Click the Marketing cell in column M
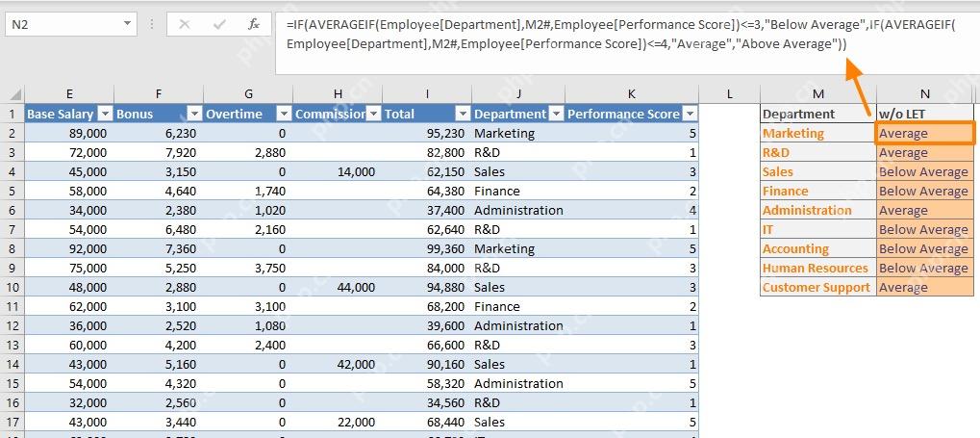980x438 pixels. 818,133
